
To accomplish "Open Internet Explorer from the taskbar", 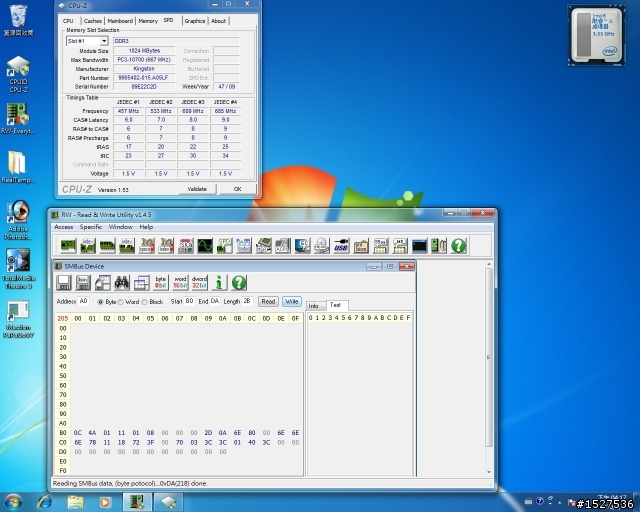I will 44,502.
